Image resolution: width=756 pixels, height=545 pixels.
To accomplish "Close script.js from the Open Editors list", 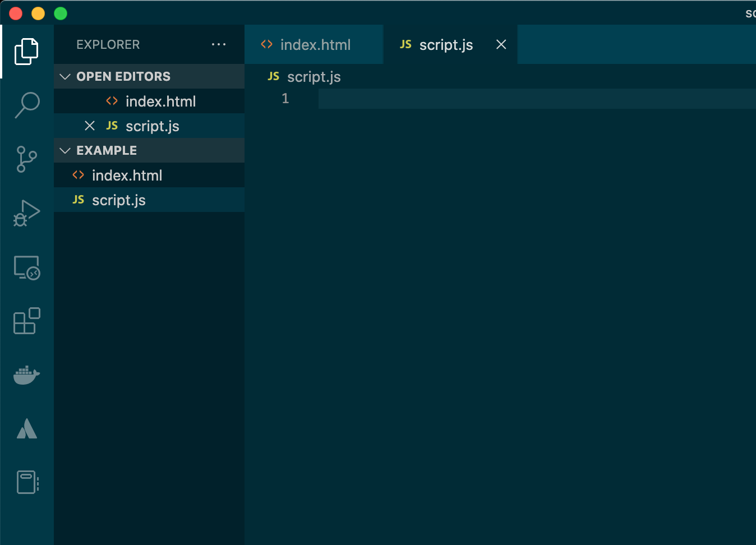I will click(x=90, y=126).
